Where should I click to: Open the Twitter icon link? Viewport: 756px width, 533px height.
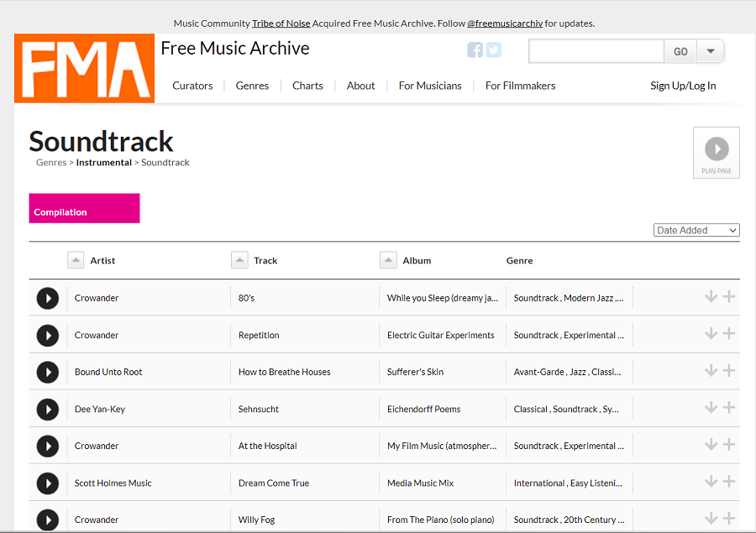(x=494, y=50)
